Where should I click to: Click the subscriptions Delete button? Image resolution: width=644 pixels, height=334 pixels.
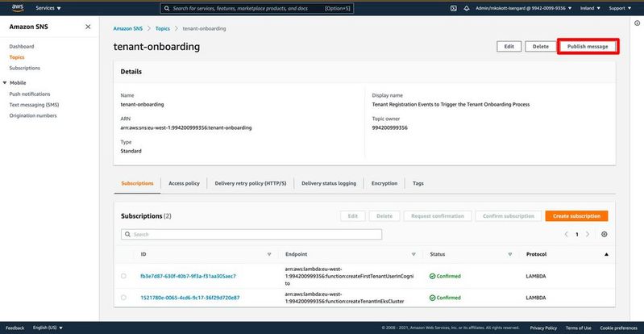pos(384,216)
